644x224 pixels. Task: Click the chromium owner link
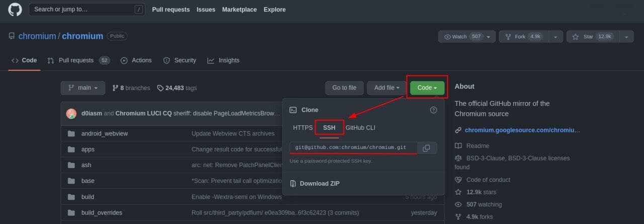tap(37, 36)
